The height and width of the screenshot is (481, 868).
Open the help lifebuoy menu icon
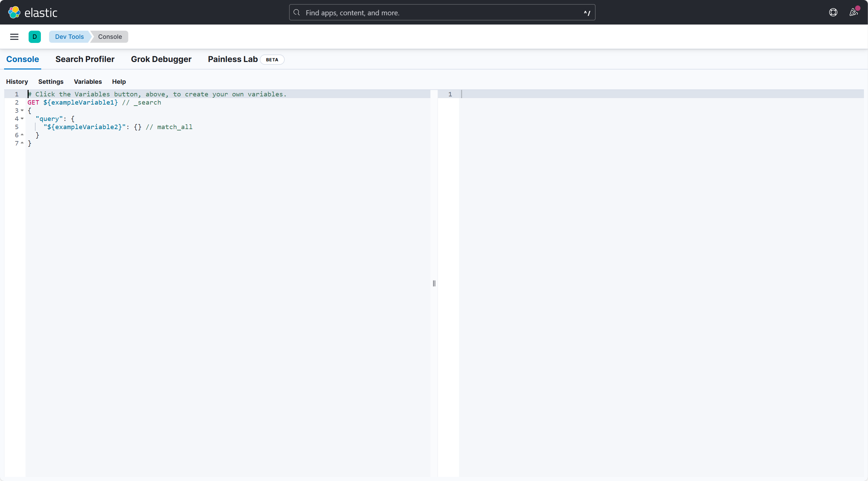(833, 13)
